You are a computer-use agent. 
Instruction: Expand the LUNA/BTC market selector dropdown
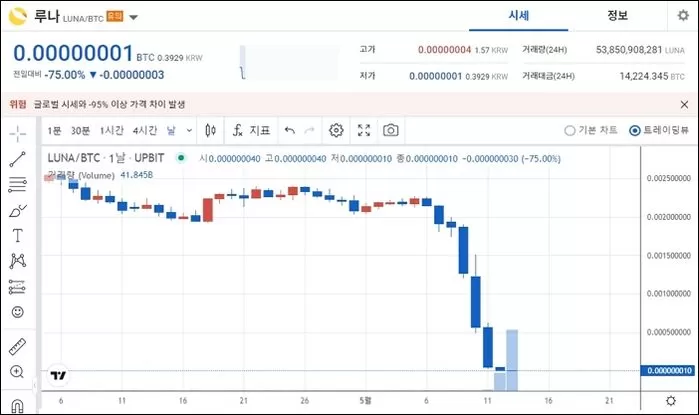point(135,17)
